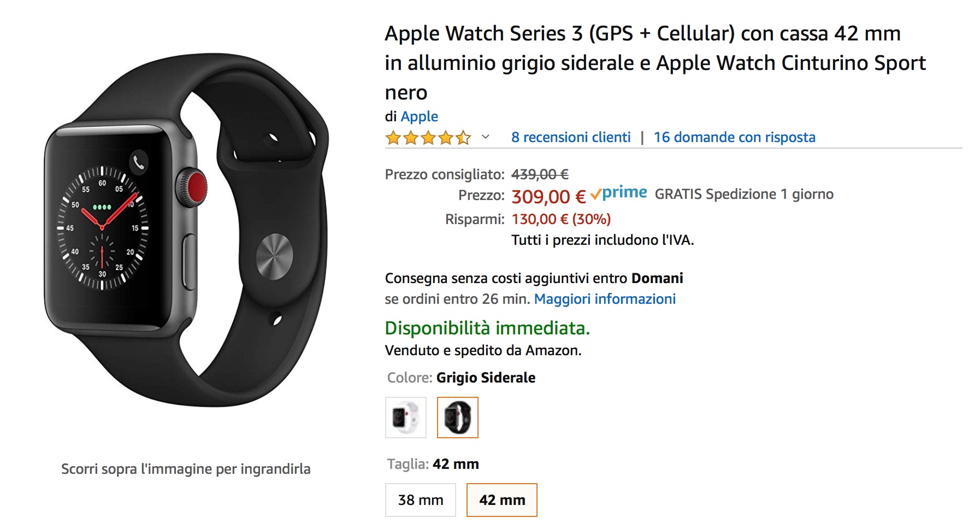Click the crossed-out 439,00 € recommended price
The height and width of the screenshot is (529, 980).
(x=540, y=174)
